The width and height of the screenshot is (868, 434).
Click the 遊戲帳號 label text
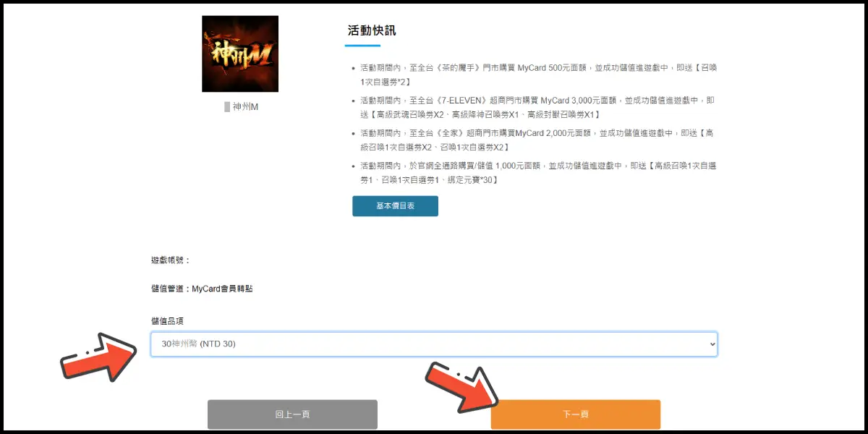click(x=171, y=260)
